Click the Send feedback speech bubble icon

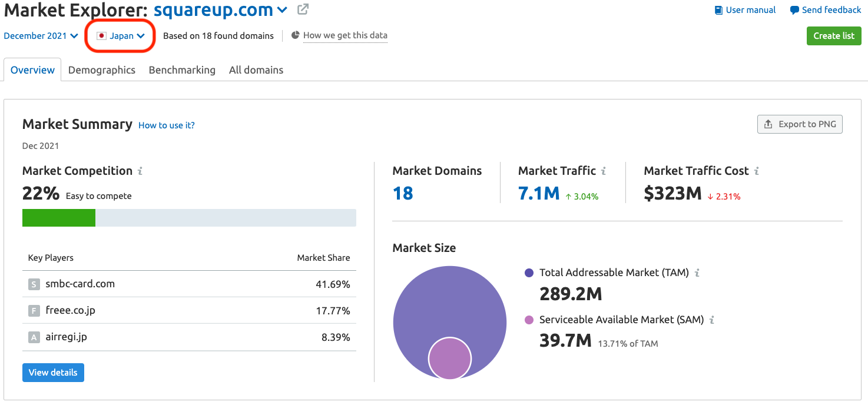794,10
